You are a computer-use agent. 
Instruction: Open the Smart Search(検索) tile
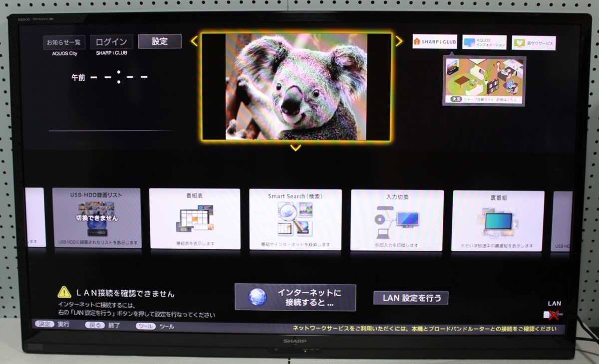295,219
